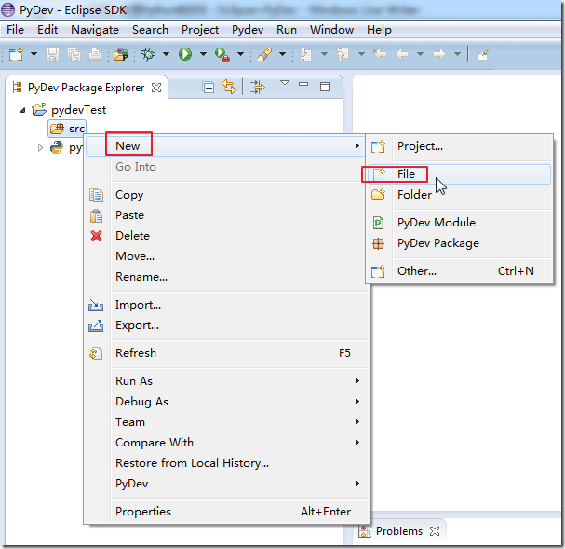The image size is (565, 549).
Task: Click the Print icon in toolbar
Action: tap(95, 55)
